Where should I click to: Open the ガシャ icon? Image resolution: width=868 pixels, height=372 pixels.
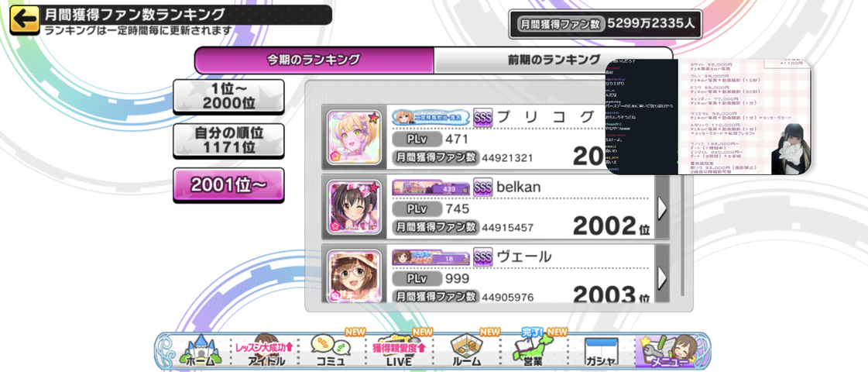tap(602, 352)
